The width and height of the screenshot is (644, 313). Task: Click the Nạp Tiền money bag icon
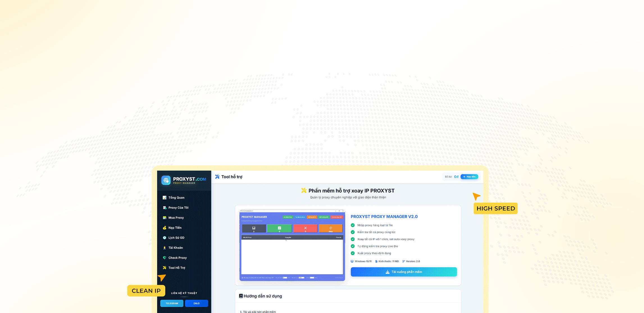(x=165, y=228)
